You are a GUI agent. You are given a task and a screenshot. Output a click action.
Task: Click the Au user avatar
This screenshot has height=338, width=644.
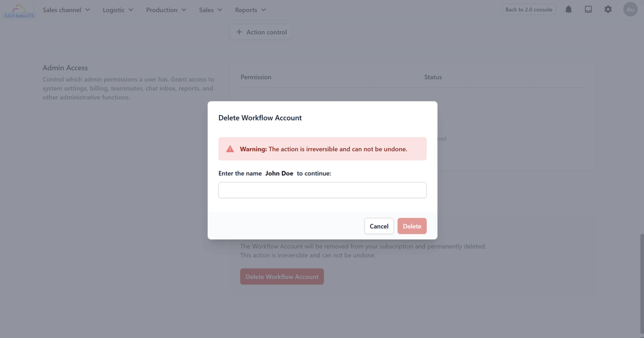pyautogui.click(x=630, y=9)
